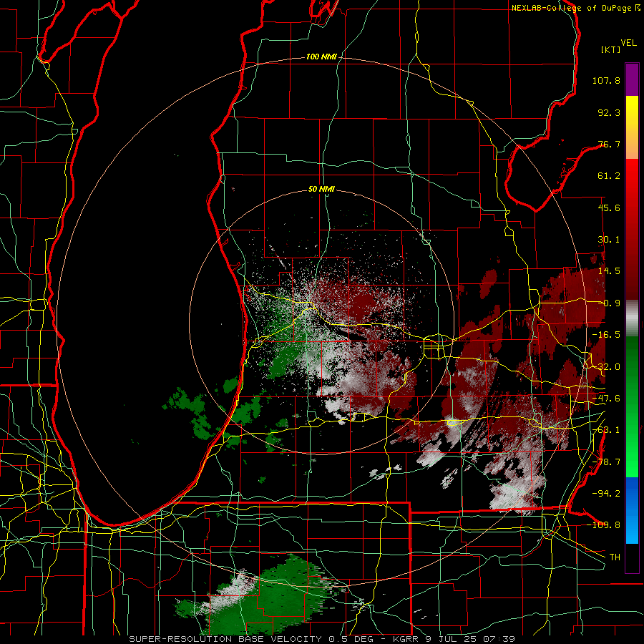Click the [KT] units label
This screenshot has height=644, width=644.
click(610, 49)
